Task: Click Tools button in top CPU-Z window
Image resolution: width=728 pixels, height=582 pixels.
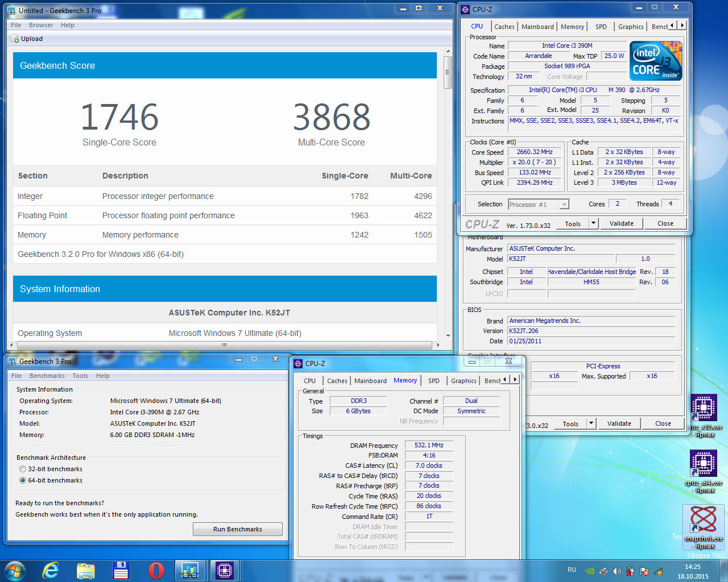Action: (573, 223)
